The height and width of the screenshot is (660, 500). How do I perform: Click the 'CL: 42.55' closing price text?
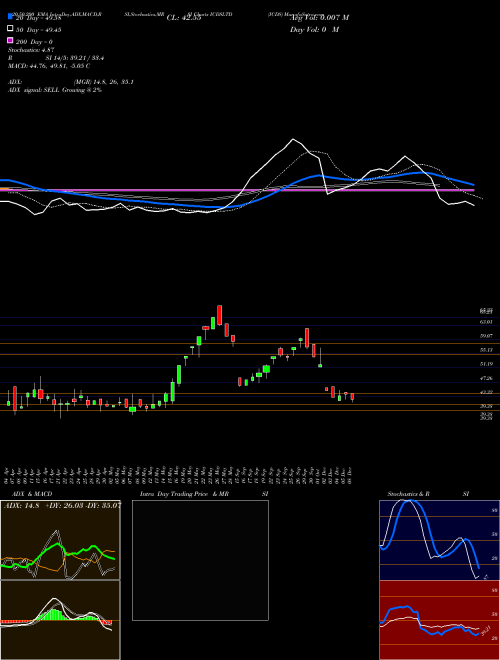184,18
